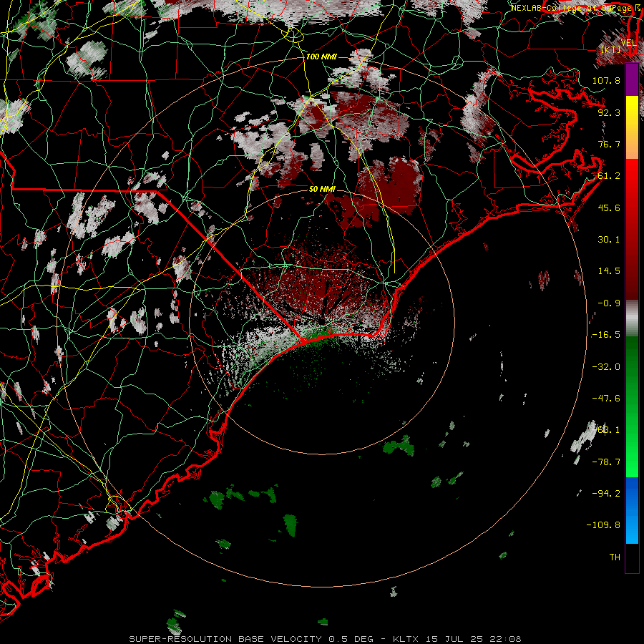Click the yellow-orange segment of the color bar
The height and width of the screenshot is (644, 644).
coord(632,127)
